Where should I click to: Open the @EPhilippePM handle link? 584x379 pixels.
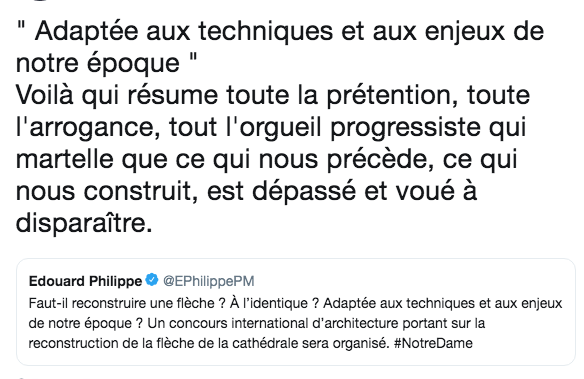[x=209, y=281]
